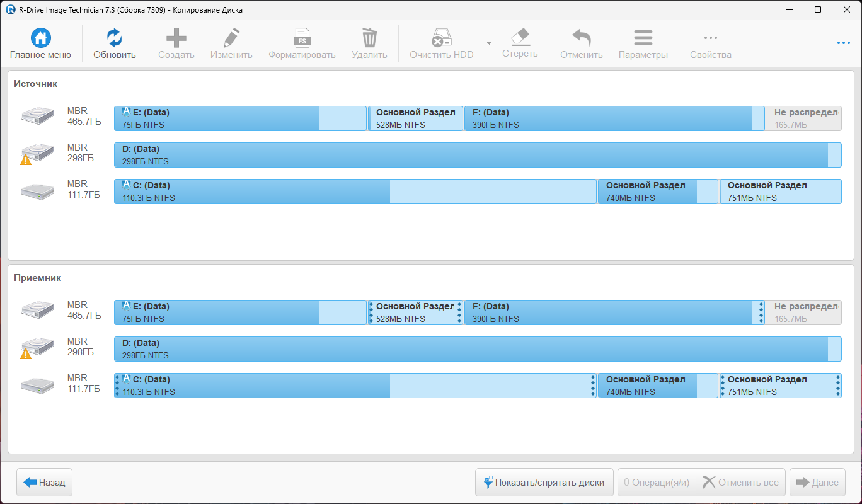Image resolution: width=862 pixels, height=504 pixels.
Task: Click the Очистить HDD icon
Action: click(x=441, y=38)
